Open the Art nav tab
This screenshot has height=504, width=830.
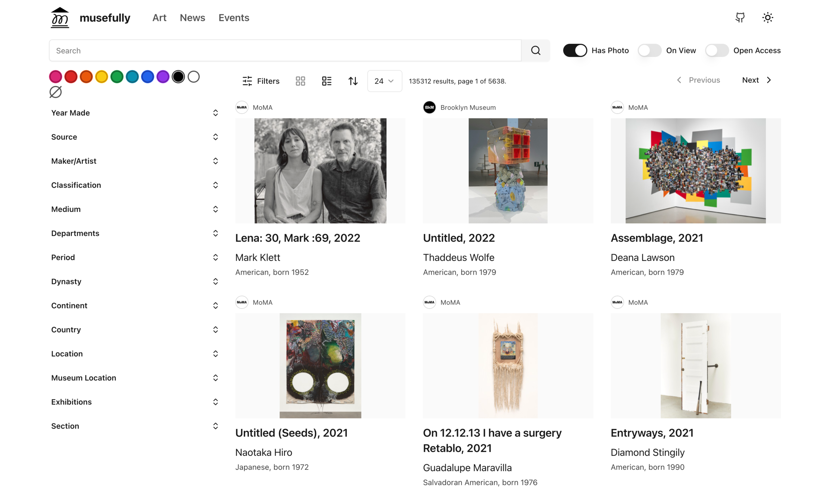click(159, 18)
